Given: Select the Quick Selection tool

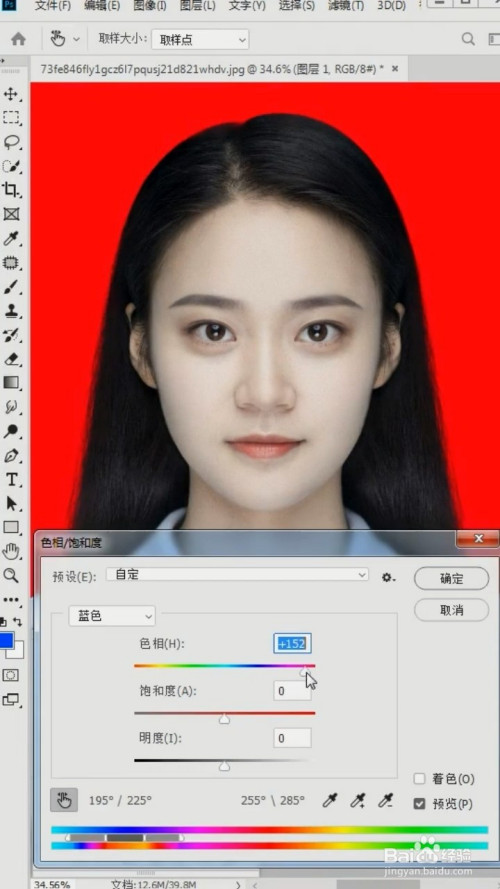Looking at the screenshot, I should click(x=11, y=166).
